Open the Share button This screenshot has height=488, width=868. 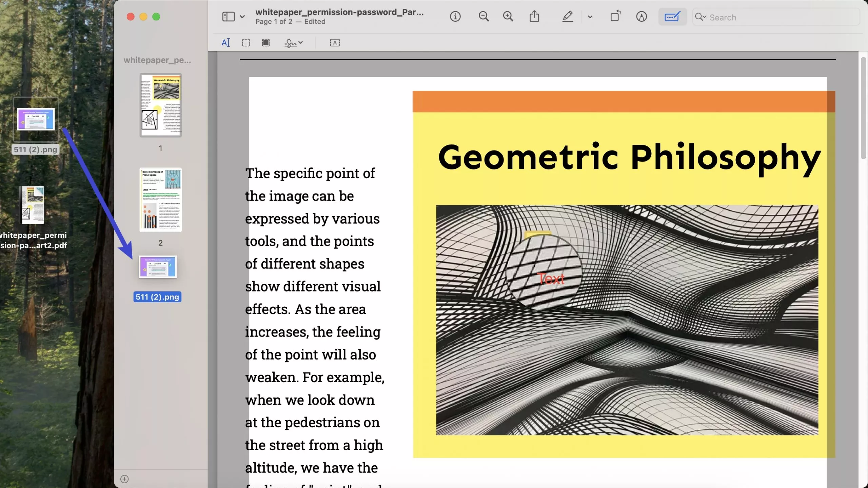(534, 17)
